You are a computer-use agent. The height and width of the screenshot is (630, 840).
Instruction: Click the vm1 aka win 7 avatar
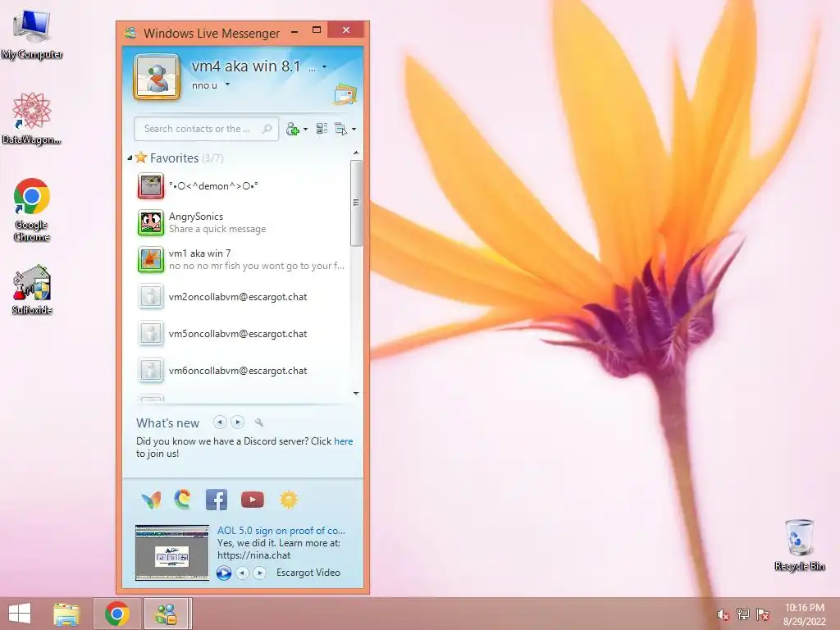tap(151, 259)
